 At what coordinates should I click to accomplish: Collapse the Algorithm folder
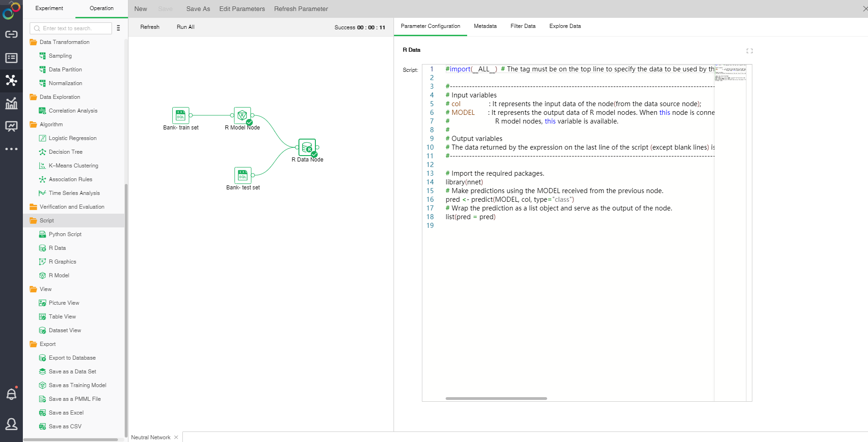coord(33,124)
